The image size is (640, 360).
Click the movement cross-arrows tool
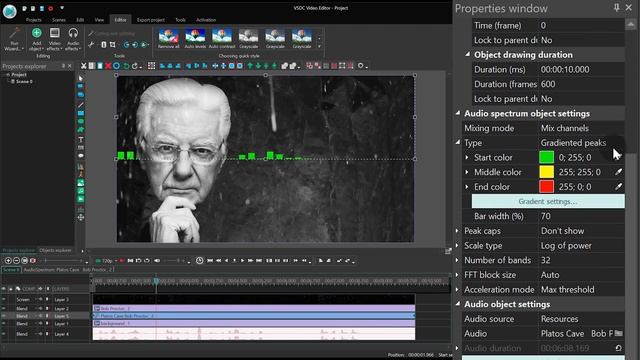tap(81, 218)
